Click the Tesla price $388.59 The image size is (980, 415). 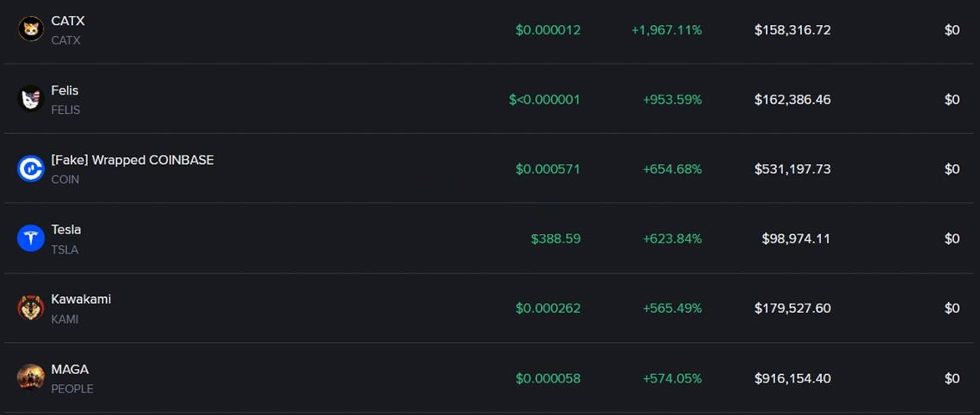coord(555,238)
